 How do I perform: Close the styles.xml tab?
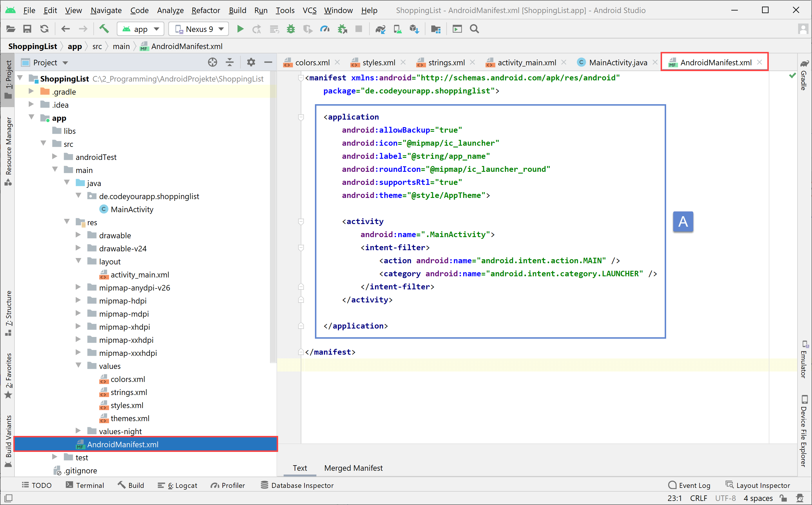(403, 62)
